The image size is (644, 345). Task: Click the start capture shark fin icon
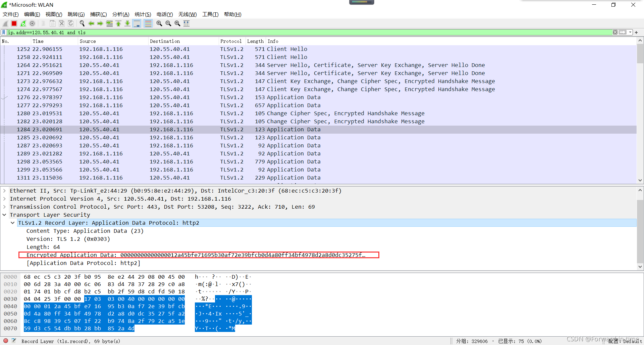click(5, 23)
